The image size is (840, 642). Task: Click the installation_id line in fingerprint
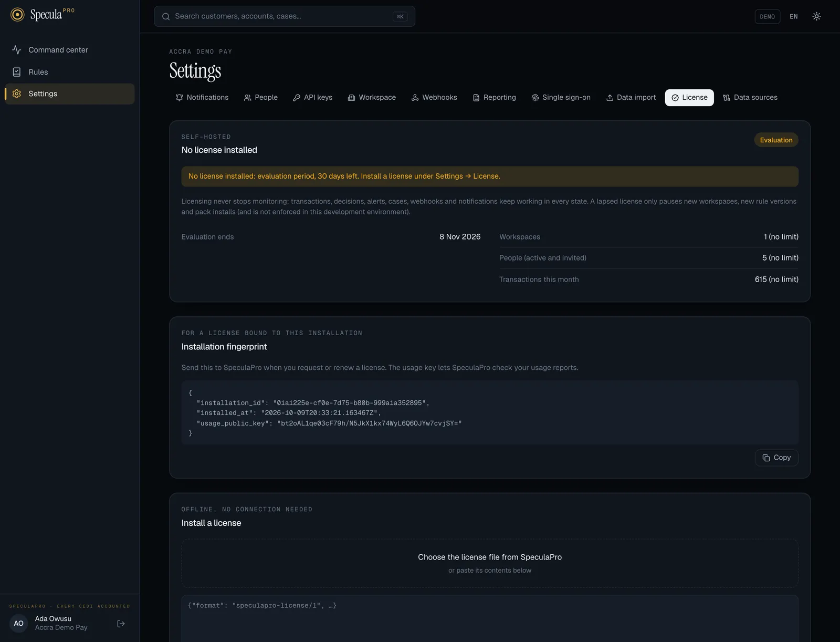click(x=313, y=403)
